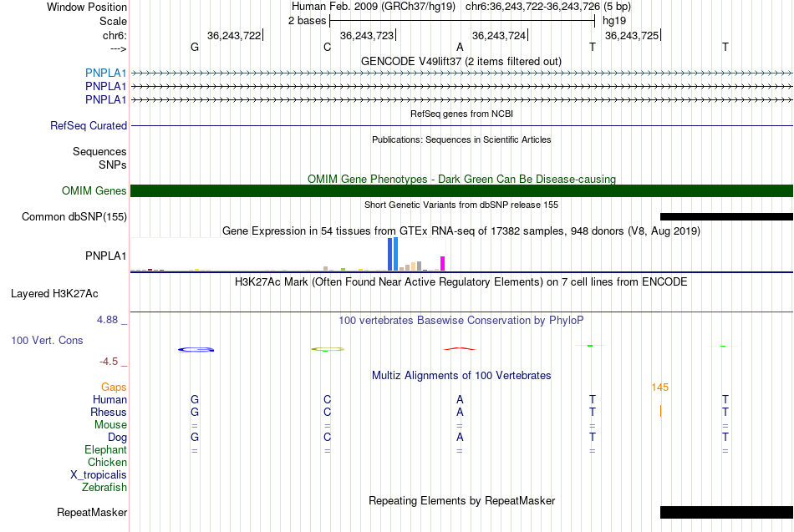
Task: Click 'Repeating Elements by RepeatMasker' title
Action: (461, 500)
